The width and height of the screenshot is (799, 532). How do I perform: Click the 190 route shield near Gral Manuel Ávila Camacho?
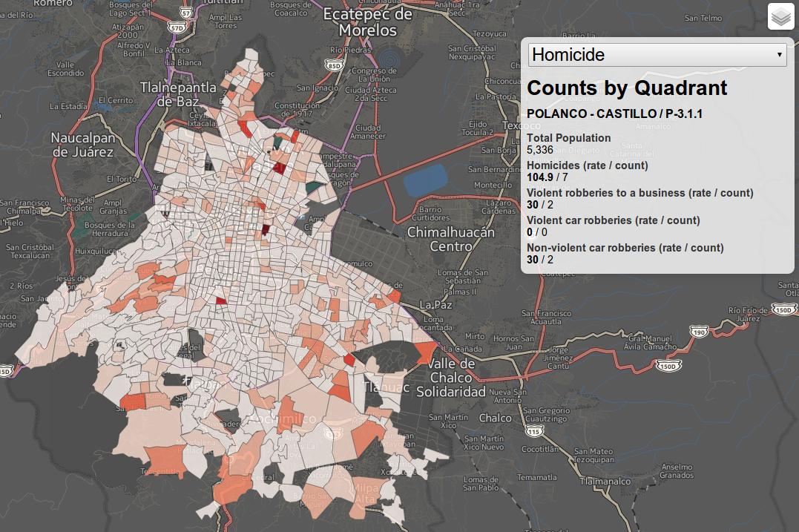(700, 332)
